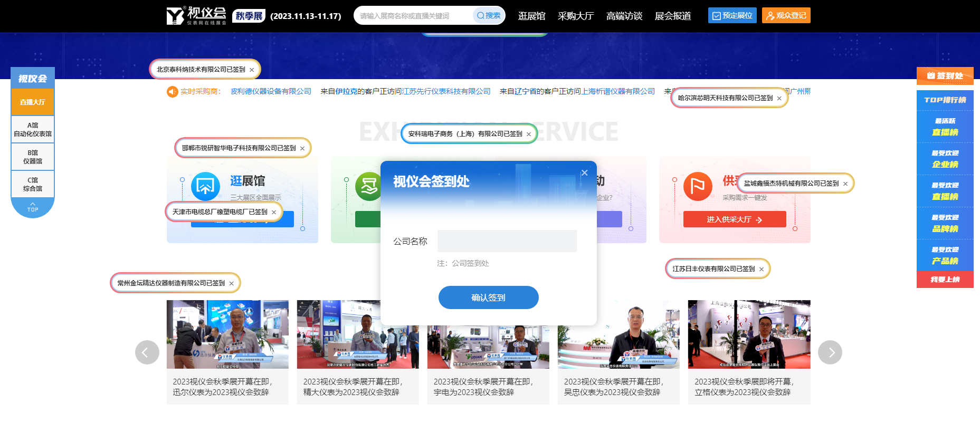Click the TOP back-to-top arrow
This screenshot has height=423, width=980.
pos(33,207)
